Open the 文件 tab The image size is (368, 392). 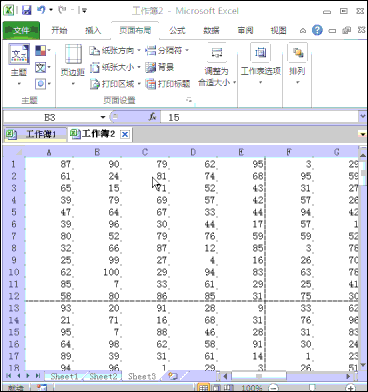click(21, 31)
